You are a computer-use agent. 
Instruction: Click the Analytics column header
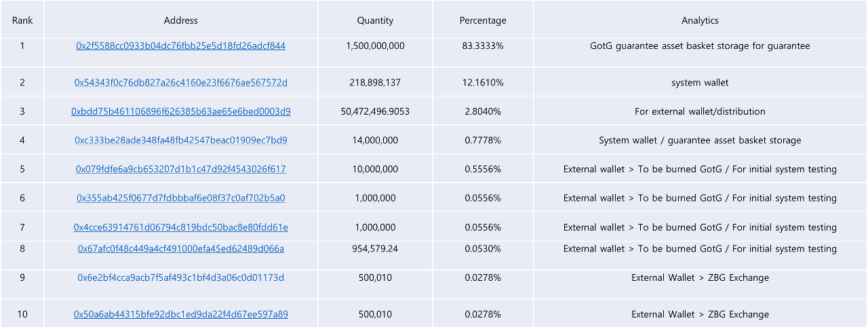click(700, 20)
